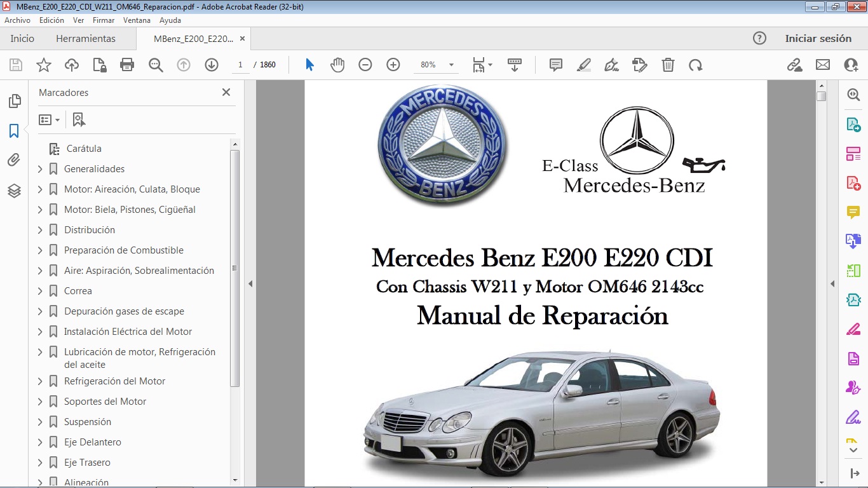Add a sticky note comment
Image resolution: width=868 pixels, height=488 pixels.
pyautogui.click(x=555, y=64)
